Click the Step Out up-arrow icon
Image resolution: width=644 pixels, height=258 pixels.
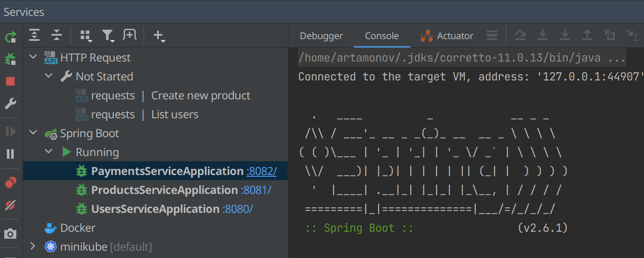coord(587,35)
